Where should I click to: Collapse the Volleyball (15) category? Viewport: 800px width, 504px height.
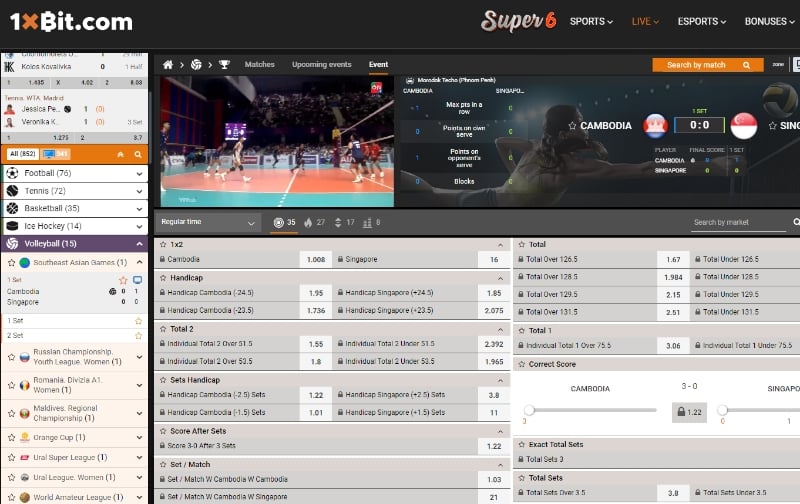click(139, 244)
